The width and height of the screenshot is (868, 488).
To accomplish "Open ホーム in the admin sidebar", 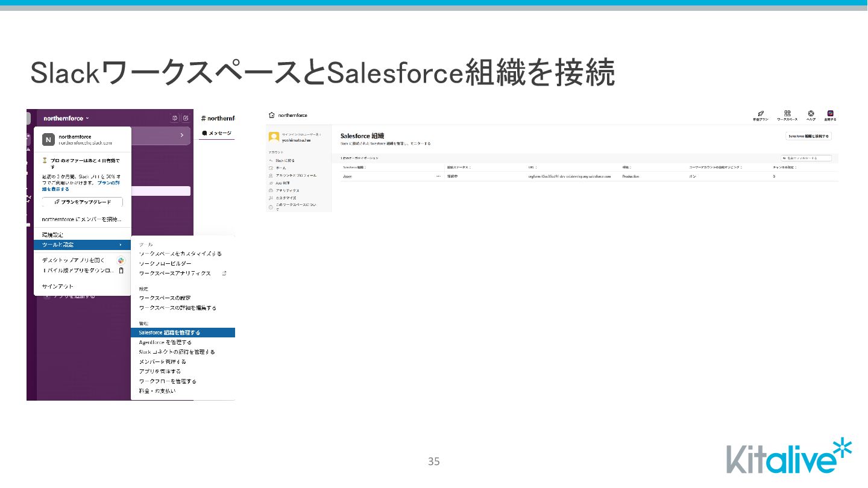I will pyautogui.click(x=281, y=168).
